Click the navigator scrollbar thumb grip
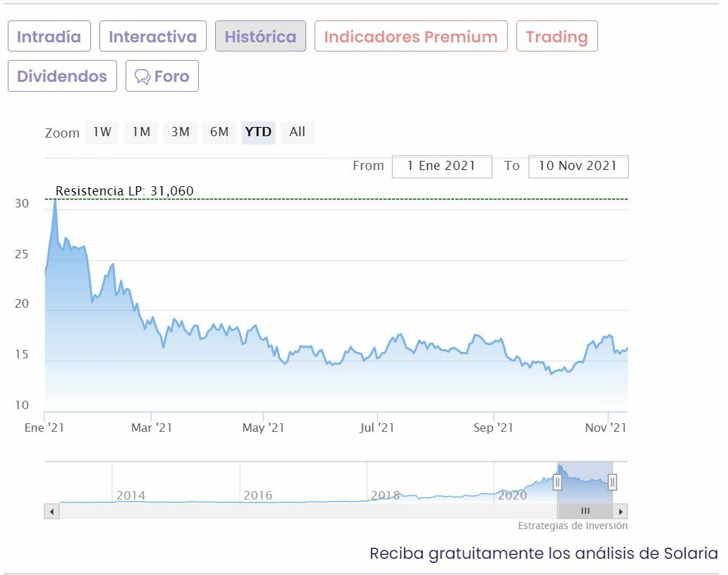 [x=585, y=512]
